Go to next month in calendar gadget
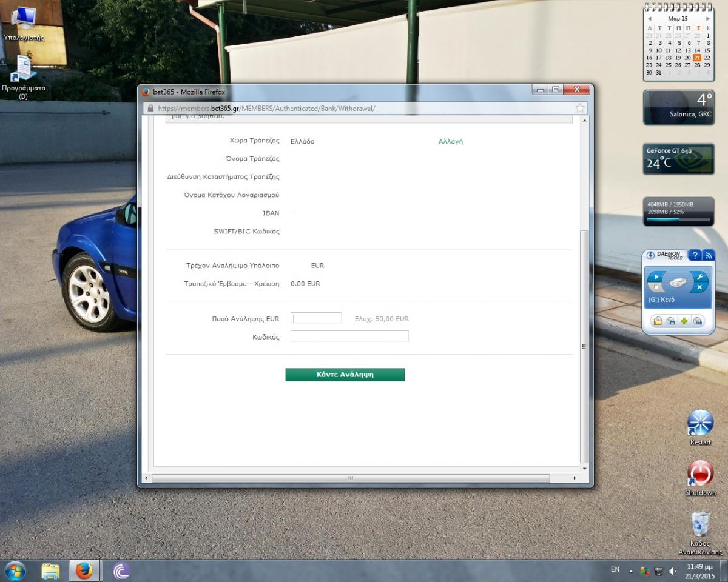728x582 pixels. (707, 19)
